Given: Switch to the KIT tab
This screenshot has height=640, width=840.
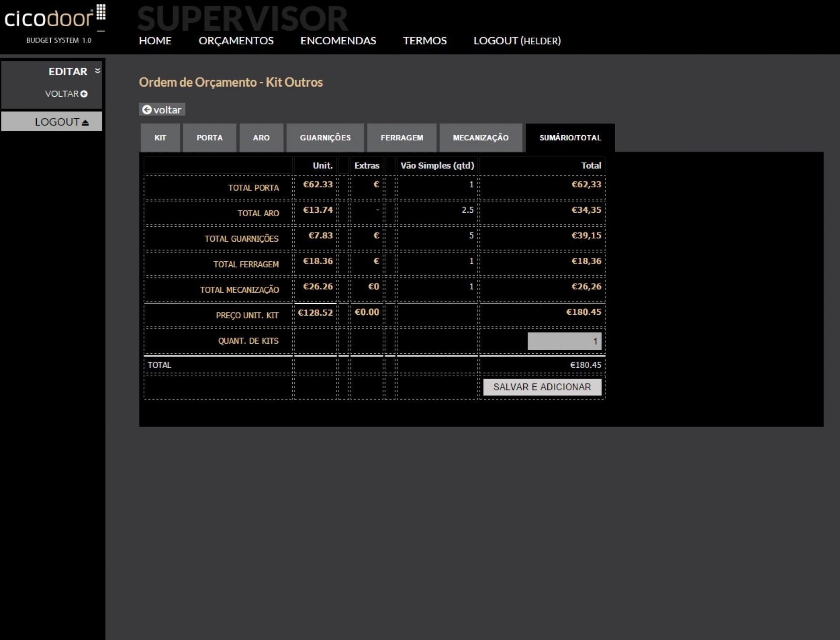Looking at the screenshot, I should pos(160,137).
